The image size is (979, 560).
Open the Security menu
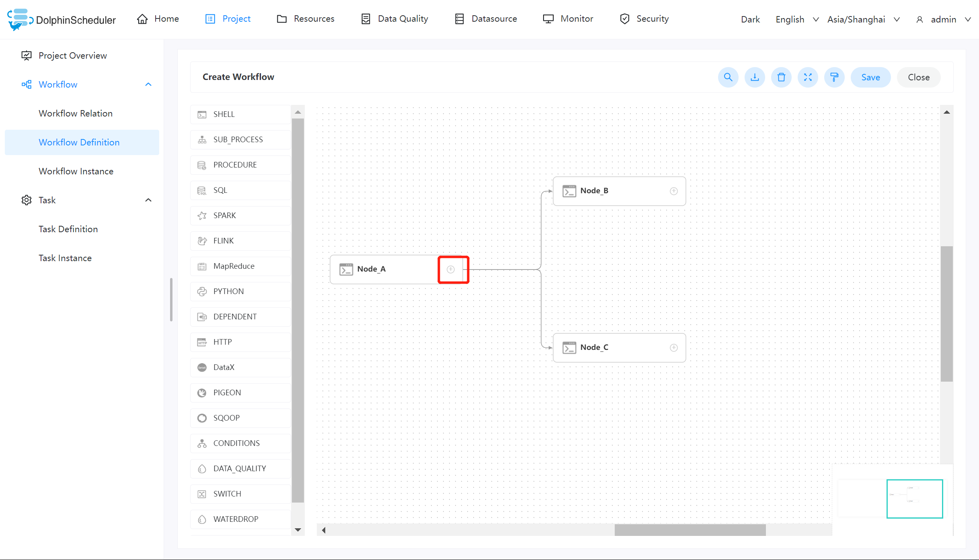pos(652,18)
